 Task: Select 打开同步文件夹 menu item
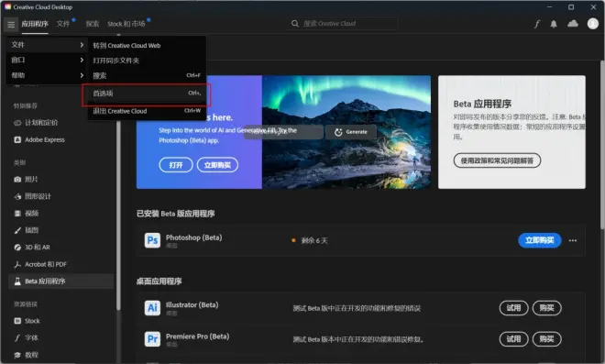tap(147, 61)
